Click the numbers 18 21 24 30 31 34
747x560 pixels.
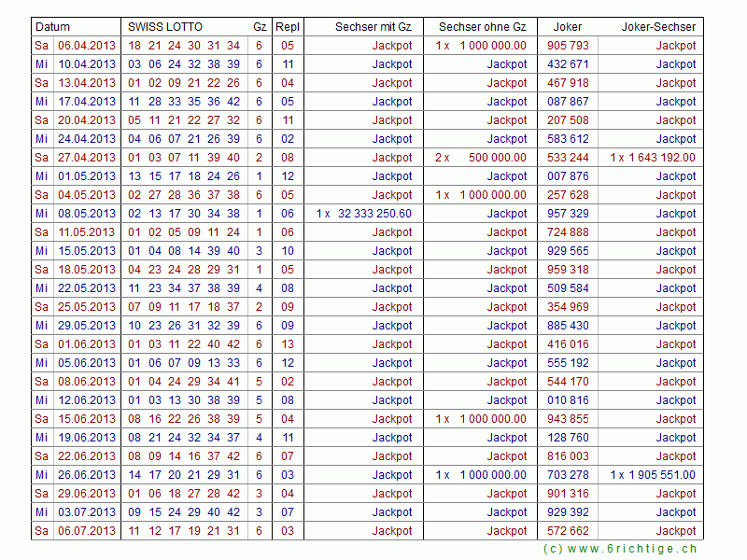pyautogui.click(x=184, y=46)
